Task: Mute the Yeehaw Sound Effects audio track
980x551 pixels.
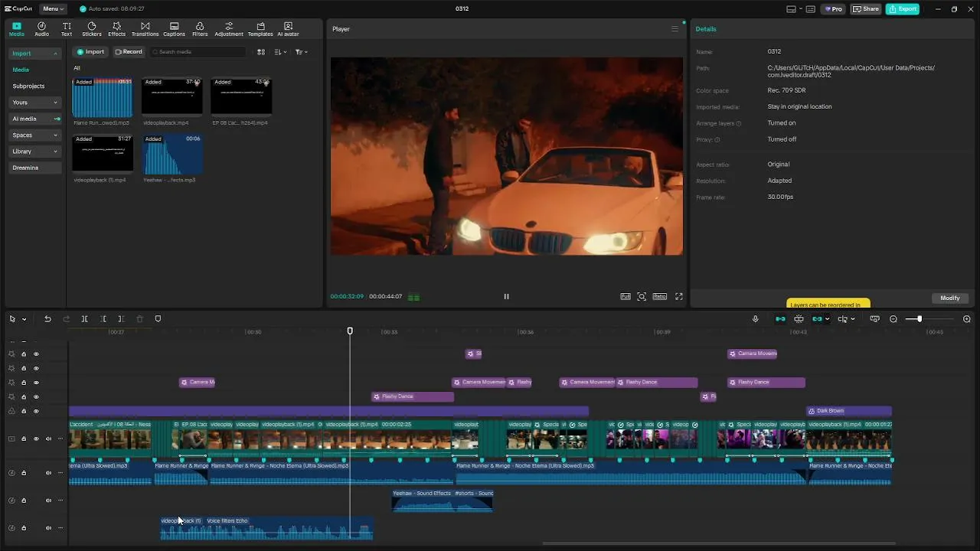Action: pos(48,500)
